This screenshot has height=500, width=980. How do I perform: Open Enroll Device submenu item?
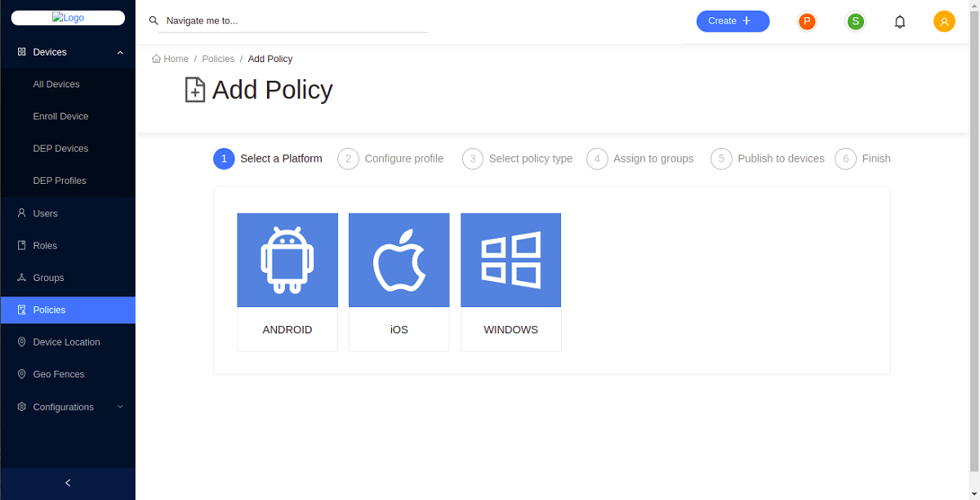tap(60, 117)
